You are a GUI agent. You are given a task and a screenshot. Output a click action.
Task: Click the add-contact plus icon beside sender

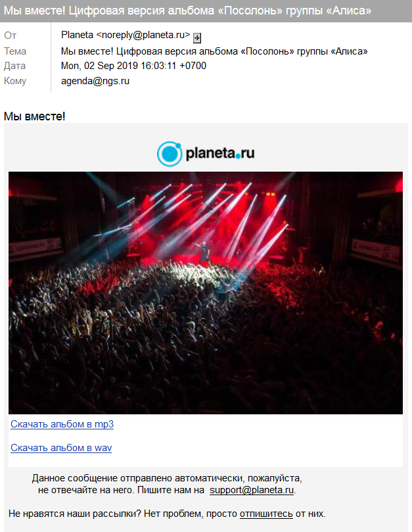pos(197,37)
